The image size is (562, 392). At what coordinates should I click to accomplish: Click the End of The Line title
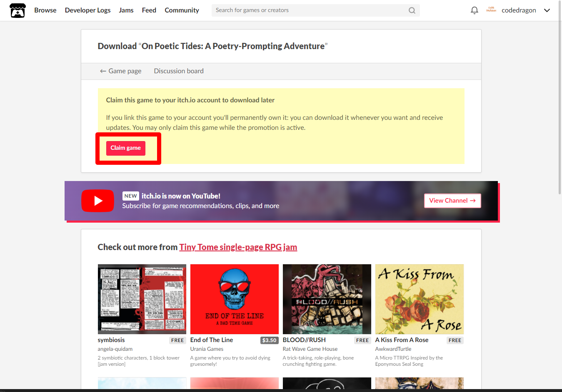pyautogui.click(x=212, y=340)
